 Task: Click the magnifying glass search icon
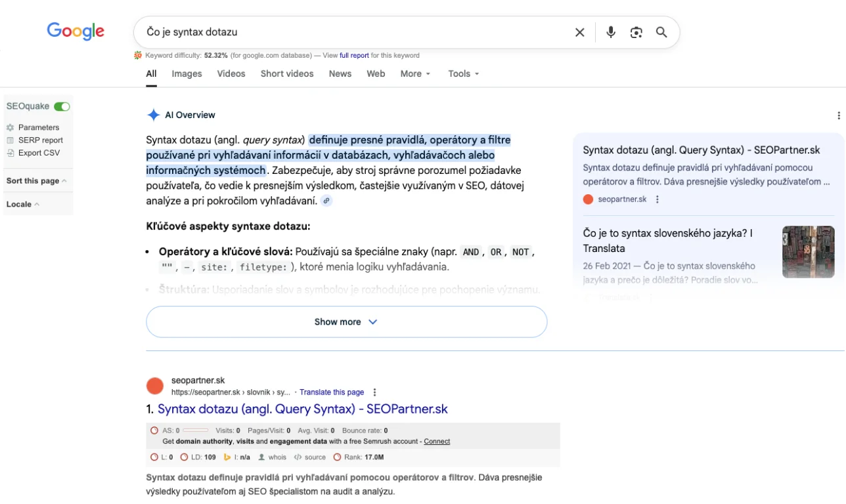tap(661, 32)
